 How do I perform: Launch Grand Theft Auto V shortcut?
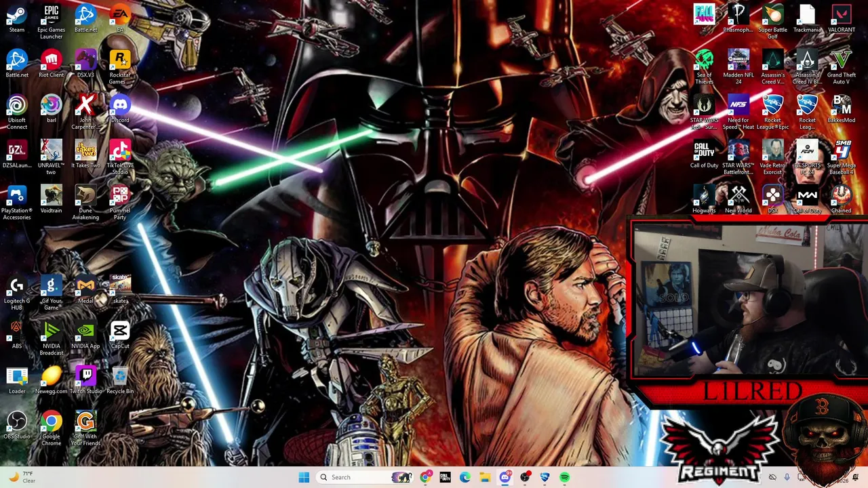[x=842, y=67]
